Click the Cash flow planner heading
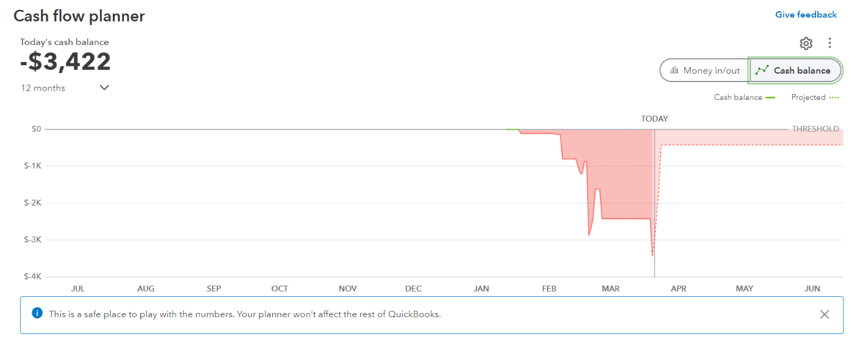The image size is (868, 351). 79,16
